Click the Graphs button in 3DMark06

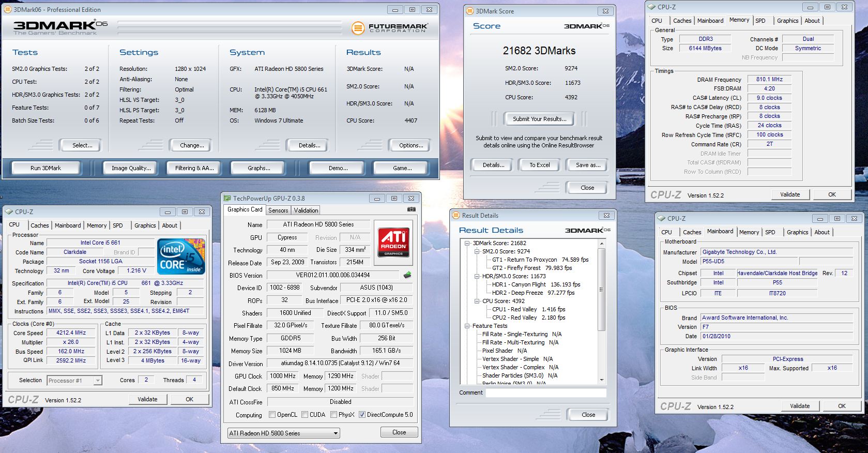[258, 168]
